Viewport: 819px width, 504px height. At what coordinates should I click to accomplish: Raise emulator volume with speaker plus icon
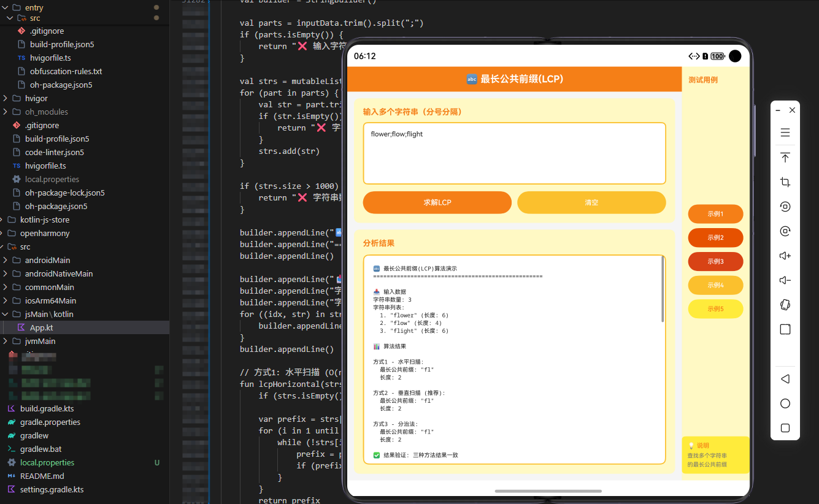(785, 256)
